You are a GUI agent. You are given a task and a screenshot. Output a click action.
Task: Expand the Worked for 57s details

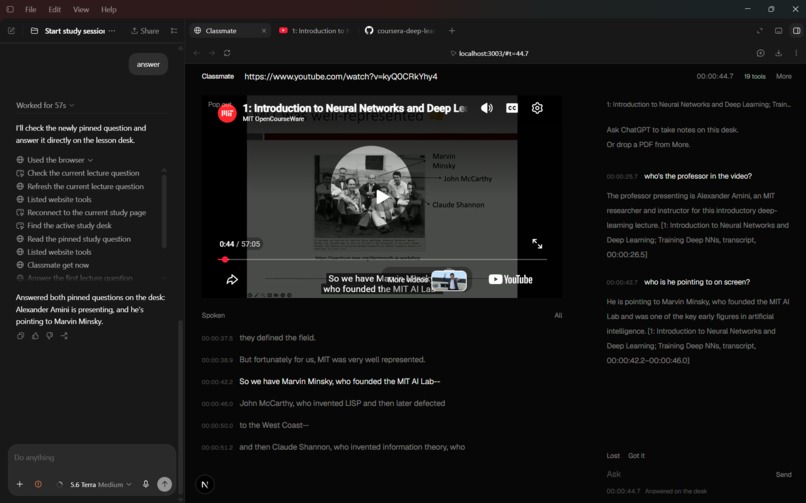[45, 105]
